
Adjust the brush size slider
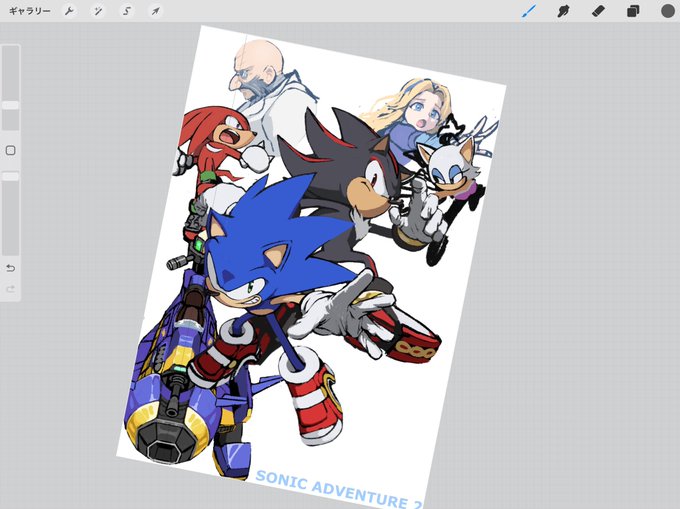(x=11, y=88)
